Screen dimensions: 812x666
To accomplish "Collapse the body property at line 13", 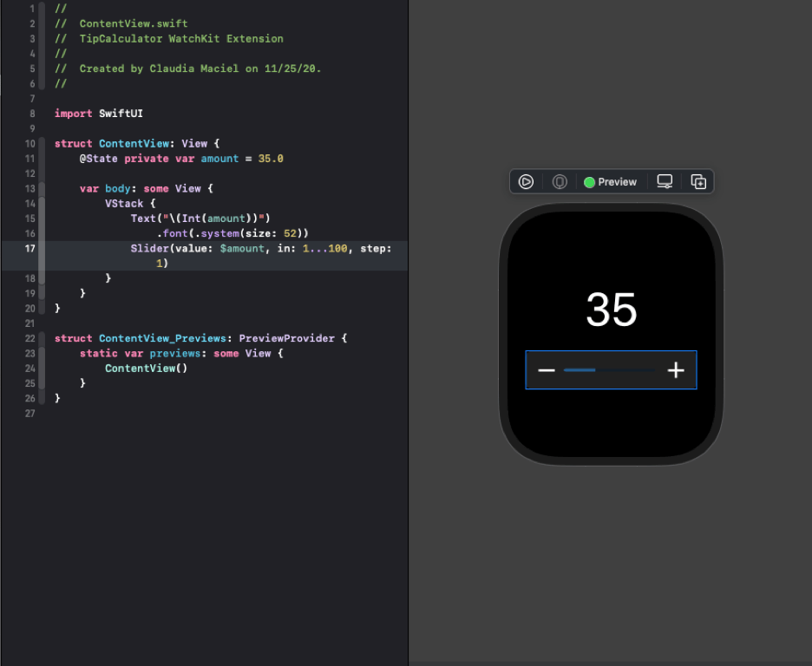I will pos(43,189).
